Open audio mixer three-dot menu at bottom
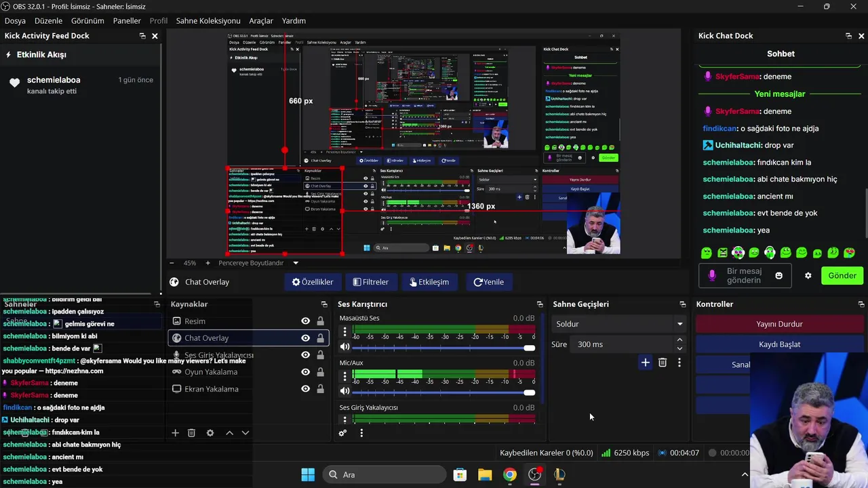The image size is (868, 488). click(x=361, y=433)
